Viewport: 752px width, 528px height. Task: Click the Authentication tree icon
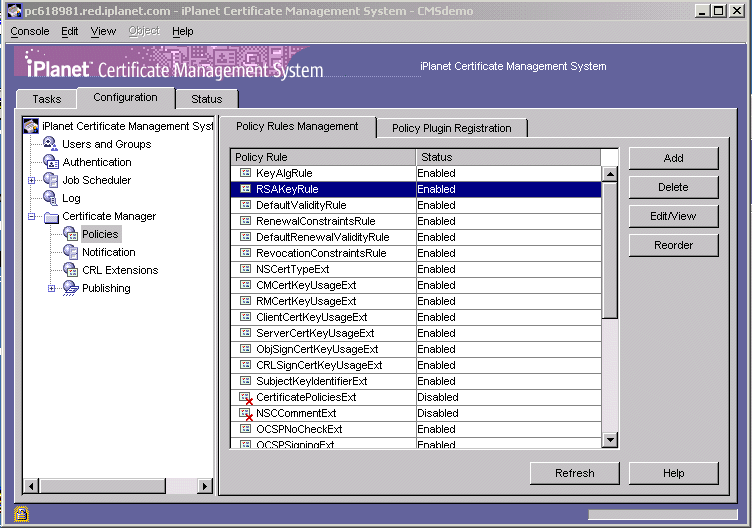[x=50, y=162]
